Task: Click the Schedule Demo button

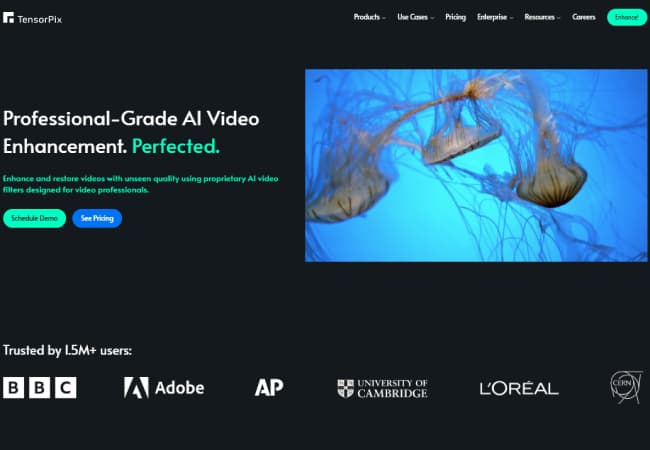Action: [x=34, y=218]
